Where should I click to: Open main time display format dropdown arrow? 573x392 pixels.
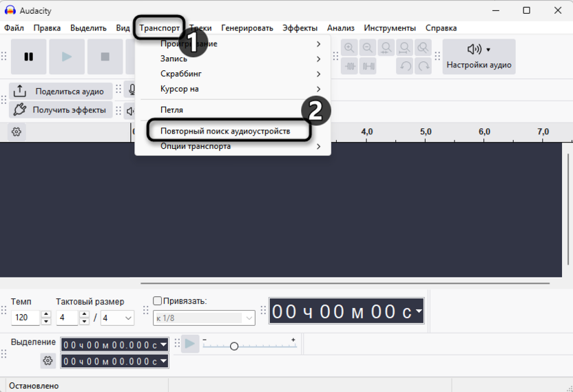click(419, 311)
